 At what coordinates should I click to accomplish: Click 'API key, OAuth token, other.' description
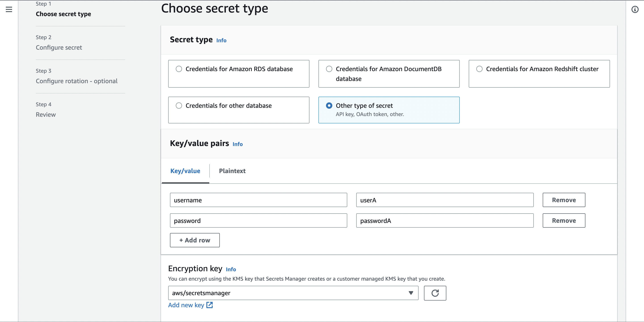(370, 114)
